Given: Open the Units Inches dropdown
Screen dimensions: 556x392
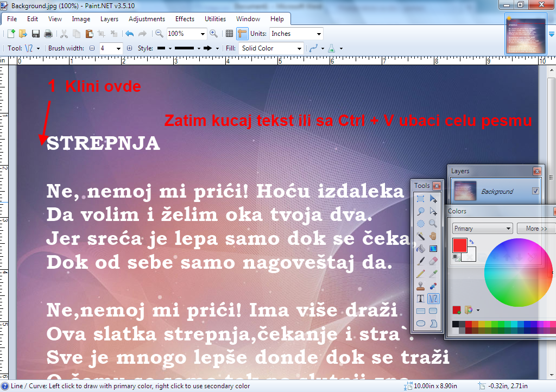Looking at the screenshot, I should coord(319,34).
